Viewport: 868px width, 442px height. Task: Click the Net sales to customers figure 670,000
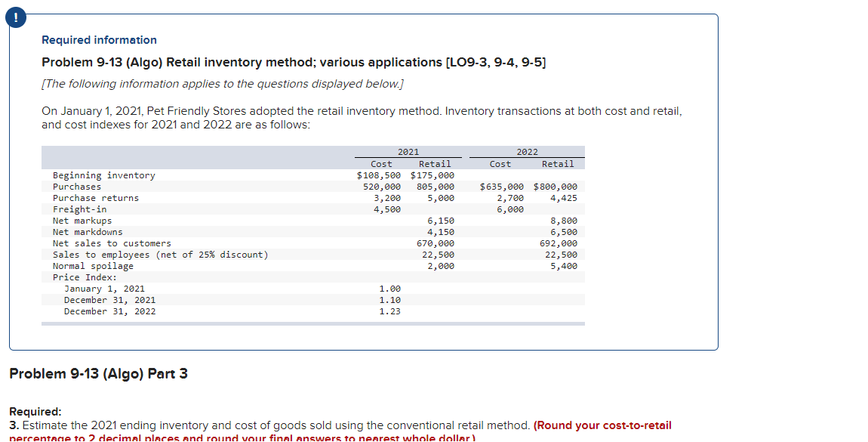click(x=437, y=243)
